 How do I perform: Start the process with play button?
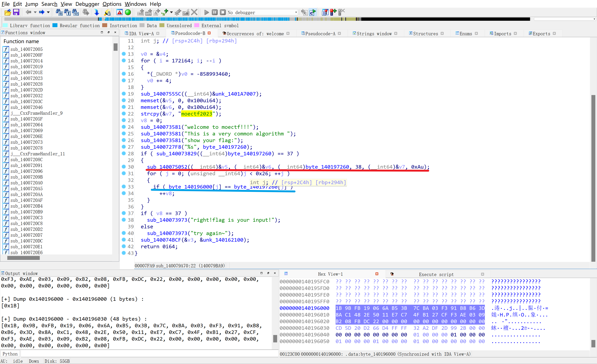click(206, 12)
